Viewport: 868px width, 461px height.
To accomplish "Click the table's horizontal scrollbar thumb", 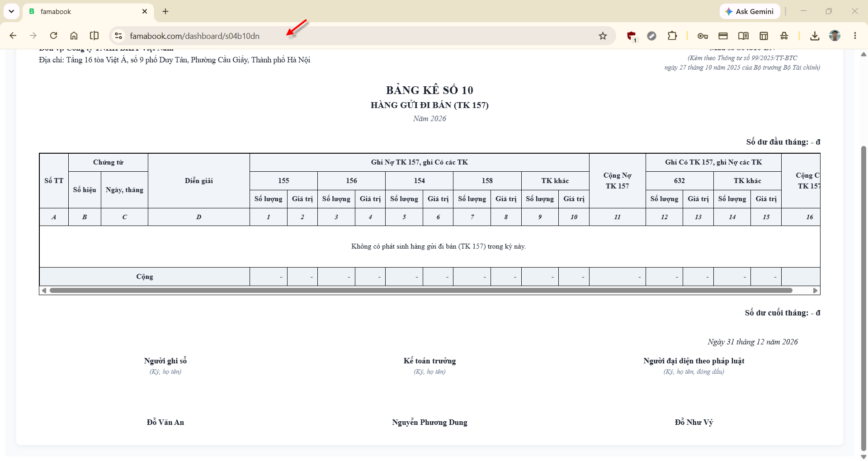I will point(421,291).
